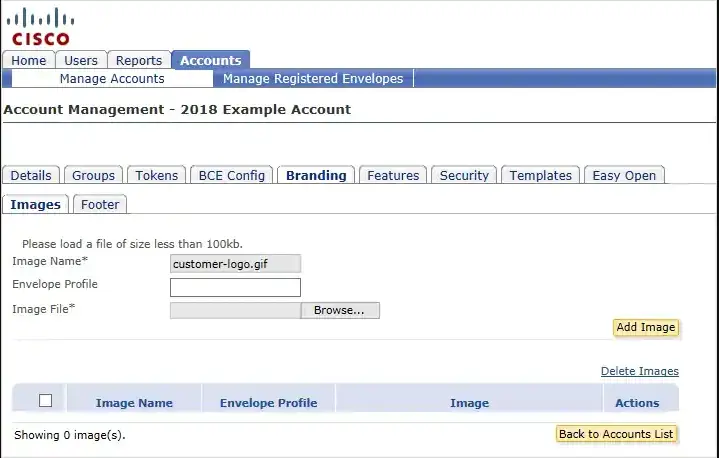Open Manage Accounts submenu item

pos(112,78)
